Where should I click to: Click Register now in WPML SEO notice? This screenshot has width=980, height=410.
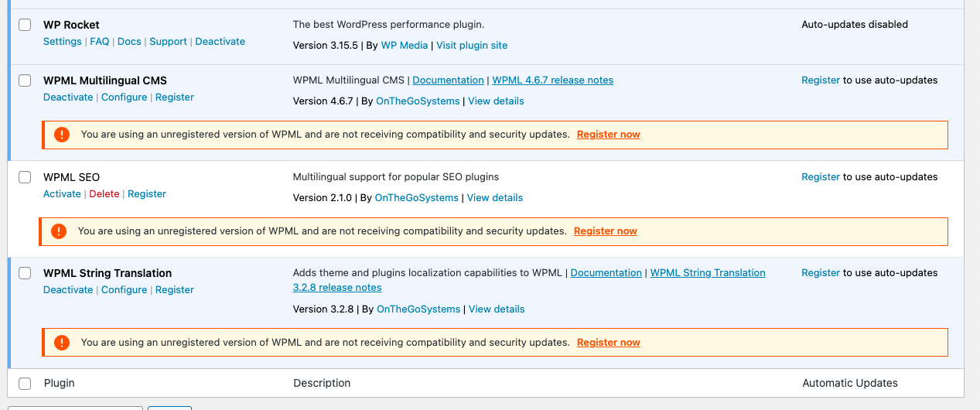coord(606,231)
